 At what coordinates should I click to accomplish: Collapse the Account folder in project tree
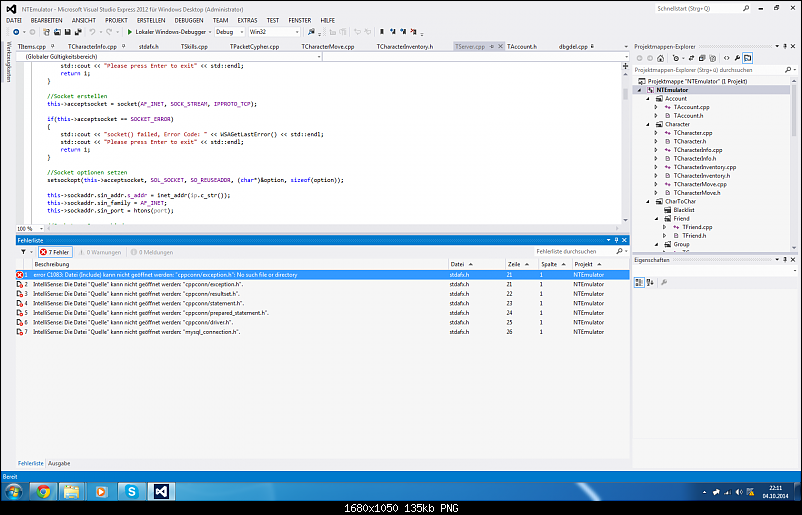coord(648,99)
